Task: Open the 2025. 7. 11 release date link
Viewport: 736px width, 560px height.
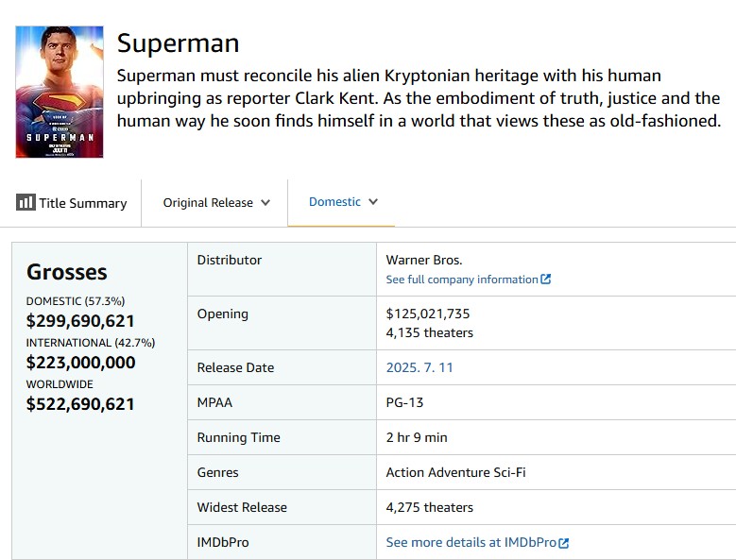Action: click(419, 367)
